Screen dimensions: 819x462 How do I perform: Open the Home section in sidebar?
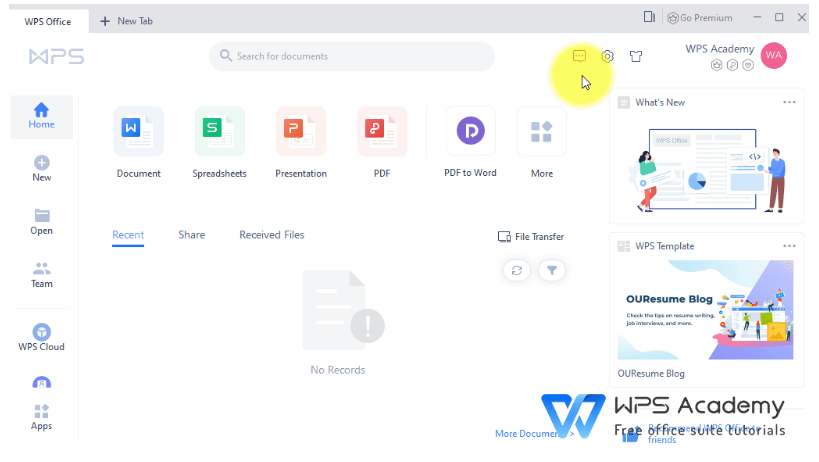click(41, 116)
